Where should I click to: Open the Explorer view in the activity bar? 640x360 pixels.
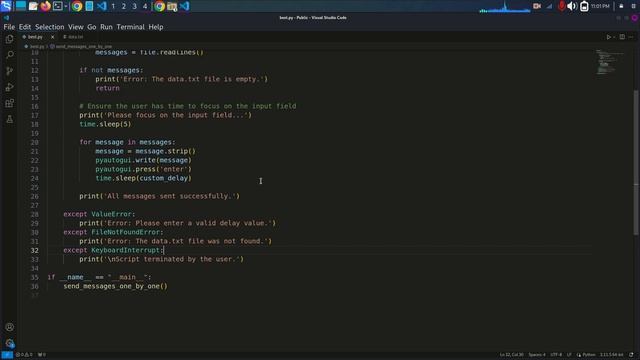(9, 39)
